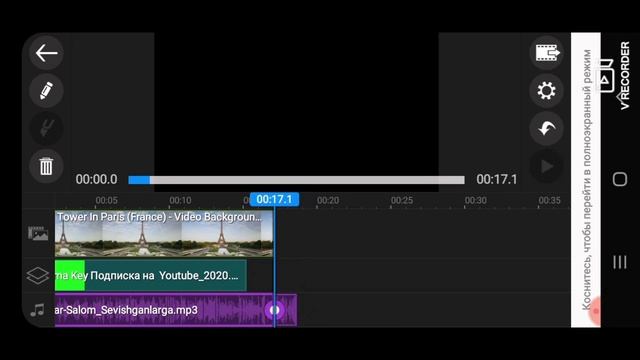Tap the Android recent apps button

tap(620, 262)
